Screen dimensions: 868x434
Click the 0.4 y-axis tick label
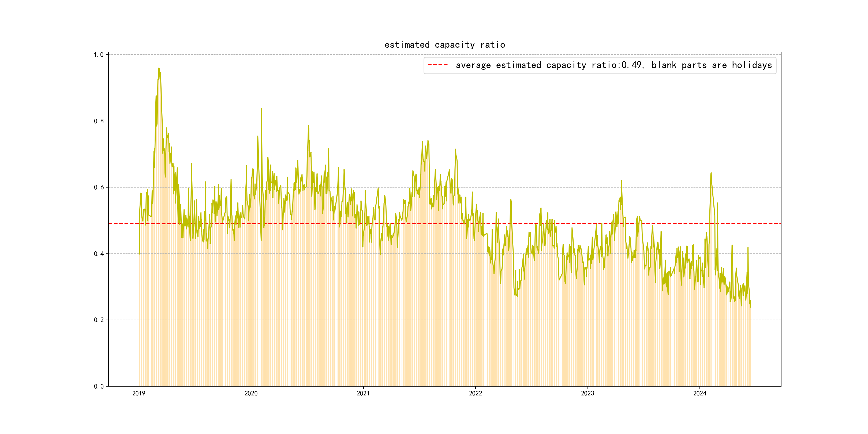pyautogui.click(x=98, y=254)
